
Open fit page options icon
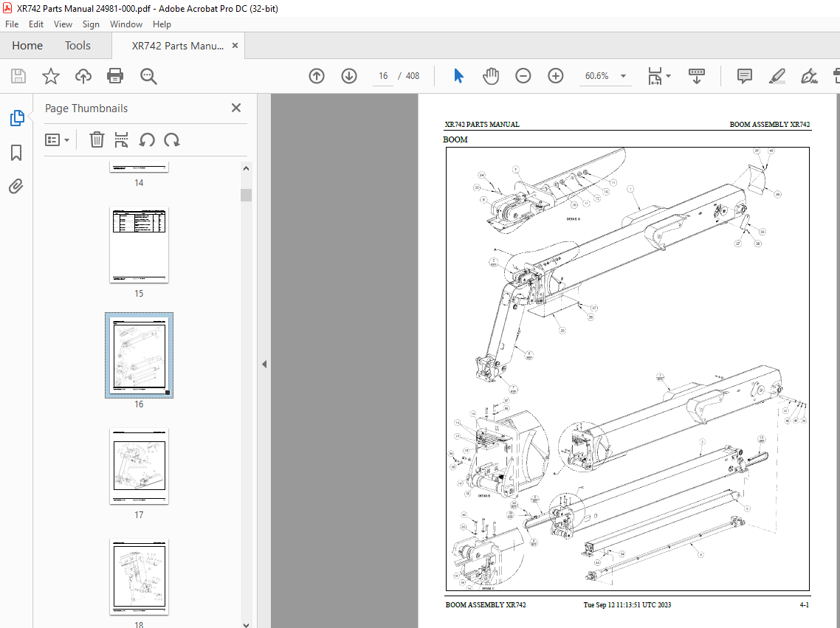pyautogui.click(x=655, y=76)
